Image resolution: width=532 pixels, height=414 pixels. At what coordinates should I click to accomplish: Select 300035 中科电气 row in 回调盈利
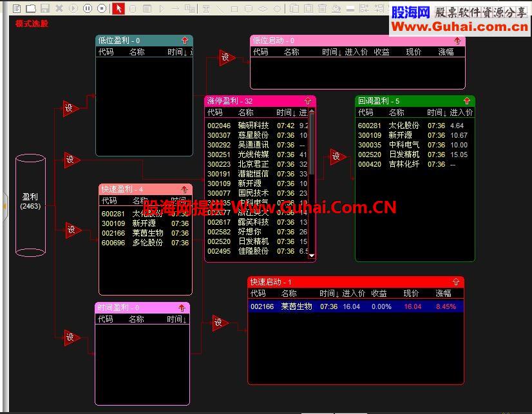415,145
